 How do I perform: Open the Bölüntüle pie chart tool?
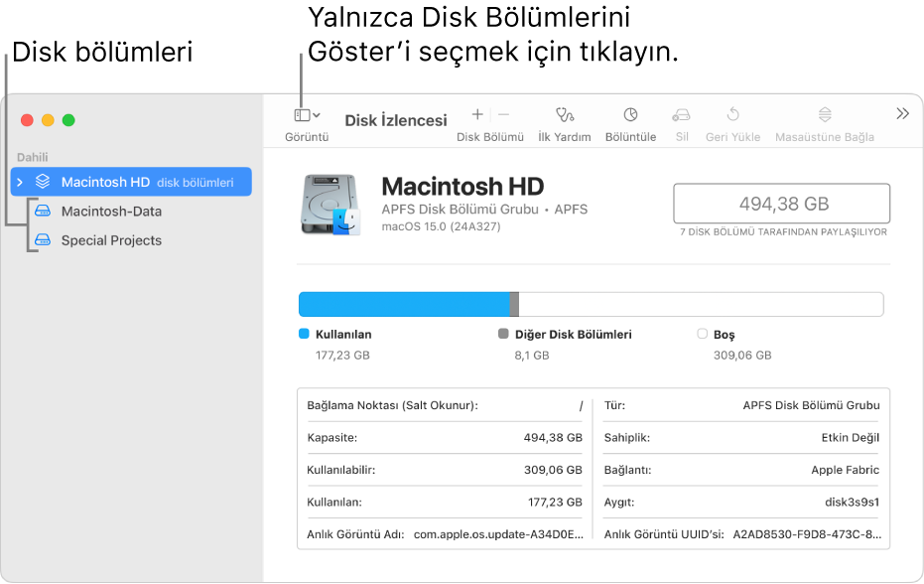coord(630,114)
